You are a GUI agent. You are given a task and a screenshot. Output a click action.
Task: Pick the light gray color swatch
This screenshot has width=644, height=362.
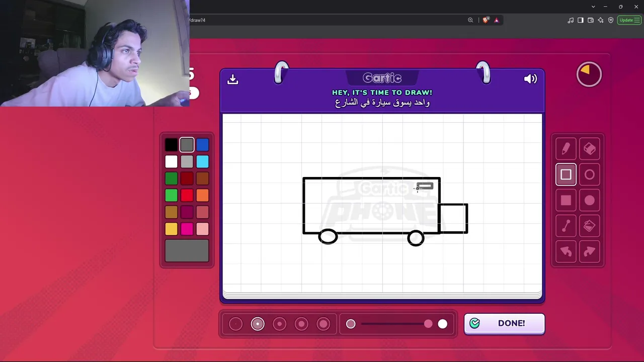(x=187, y=162)
